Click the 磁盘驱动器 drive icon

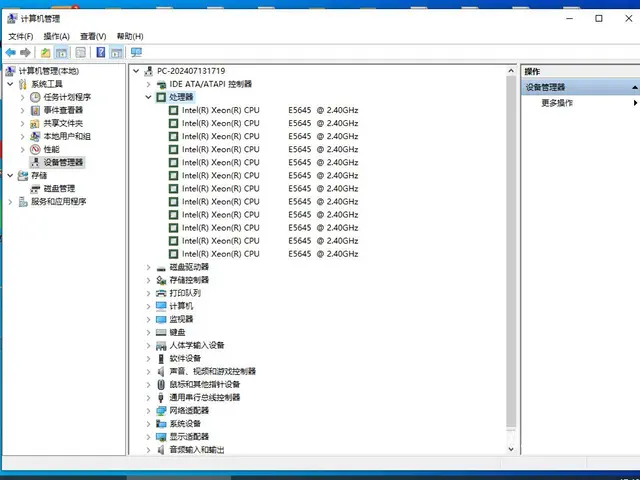(x=161, y=268)
